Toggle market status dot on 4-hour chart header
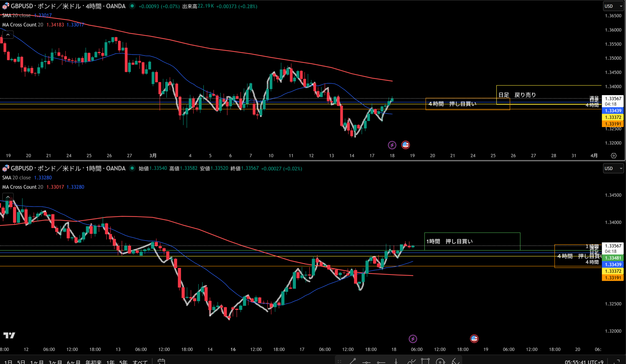 pos(132,6)
